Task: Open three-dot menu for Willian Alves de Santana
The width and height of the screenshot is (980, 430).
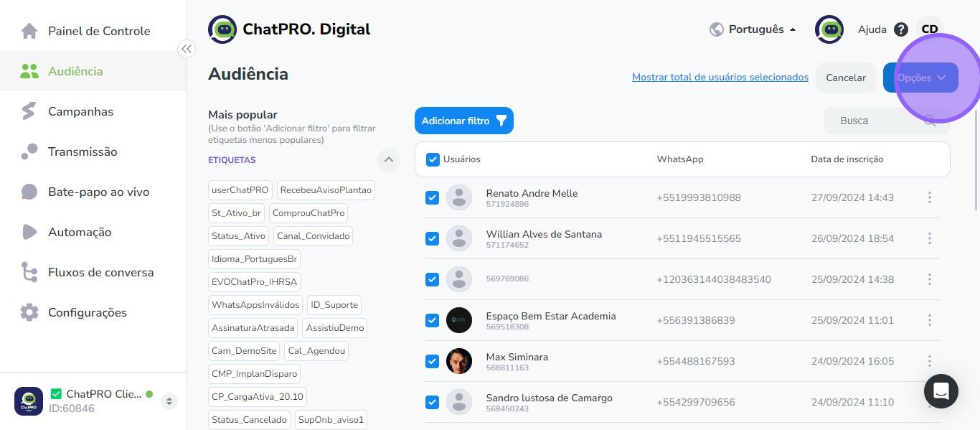Action: (930, 238)
